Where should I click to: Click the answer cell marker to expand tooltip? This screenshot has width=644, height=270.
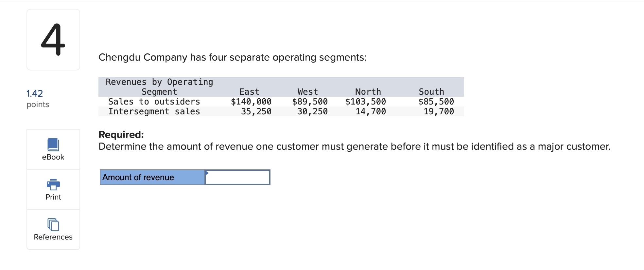[x=207, y=173]
